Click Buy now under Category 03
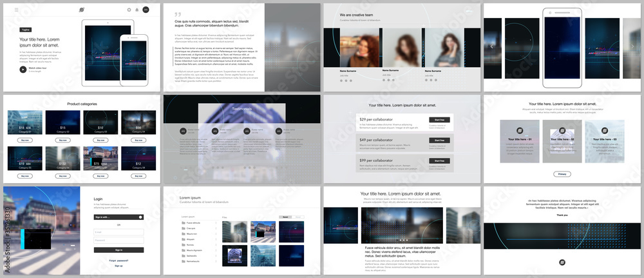 pos(100,140)
